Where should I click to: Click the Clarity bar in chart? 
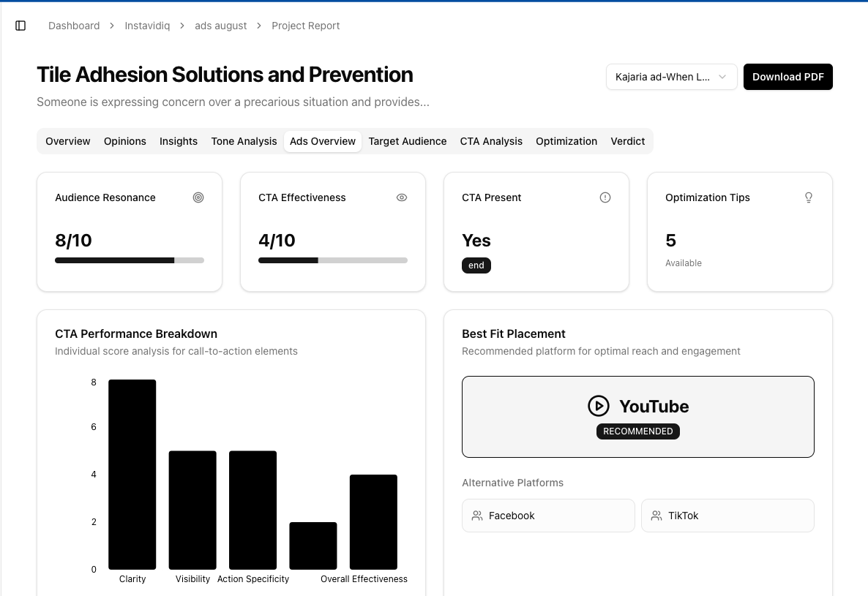[x=132, y=474]
